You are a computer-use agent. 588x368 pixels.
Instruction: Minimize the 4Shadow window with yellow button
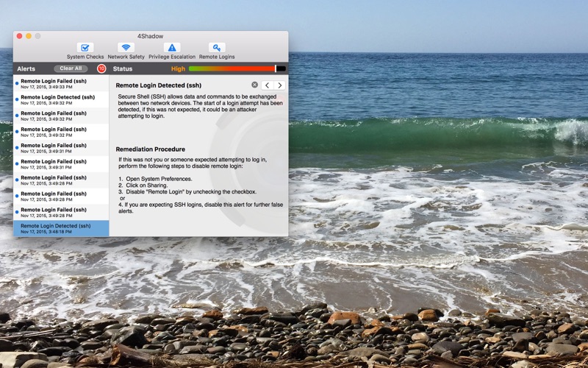coord(29,36)
